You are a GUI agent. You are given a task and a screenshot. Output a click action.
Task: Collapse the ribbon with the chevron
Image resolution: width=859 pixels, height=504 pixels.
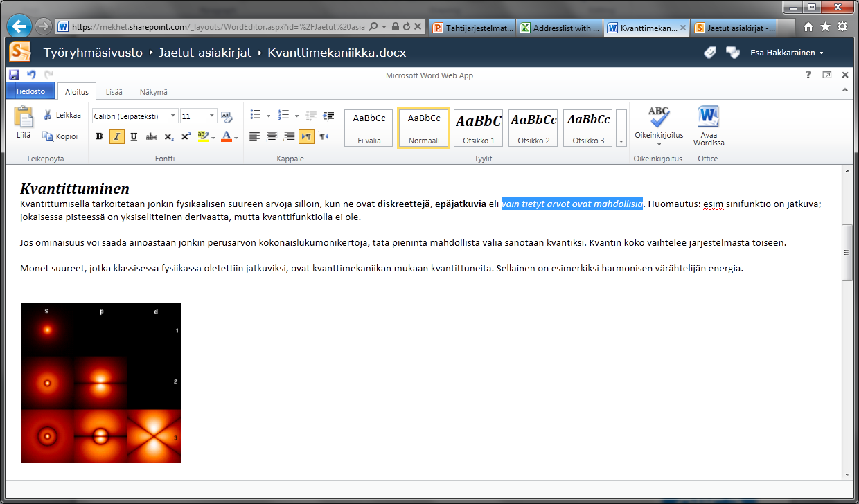click(844, 91)
